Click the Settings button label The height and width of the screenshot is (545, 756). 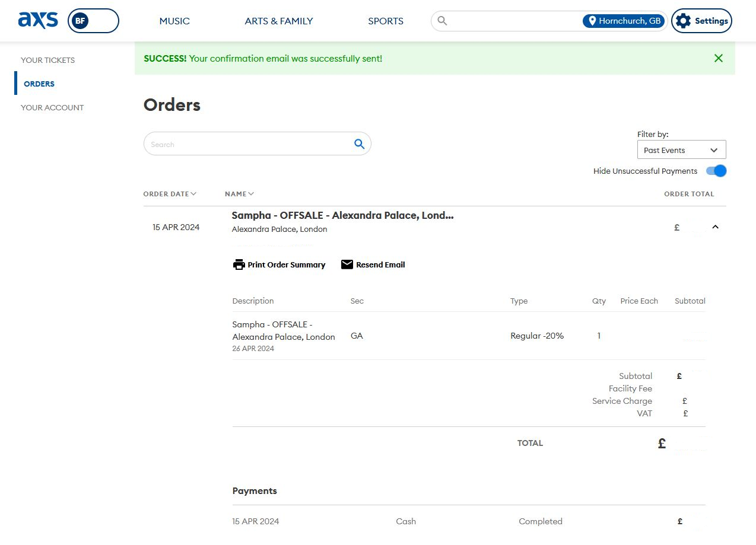(711, 21)
